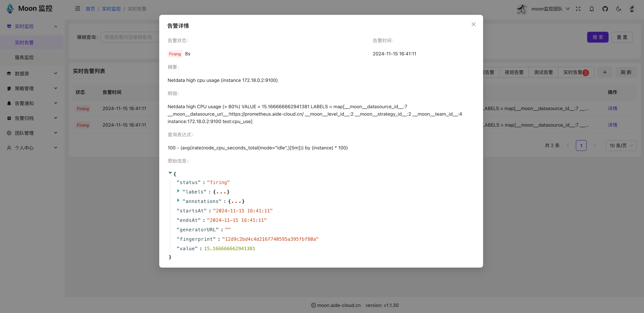
Task: Click the 数据源 sidebar icon
Action: click(9, 73)
